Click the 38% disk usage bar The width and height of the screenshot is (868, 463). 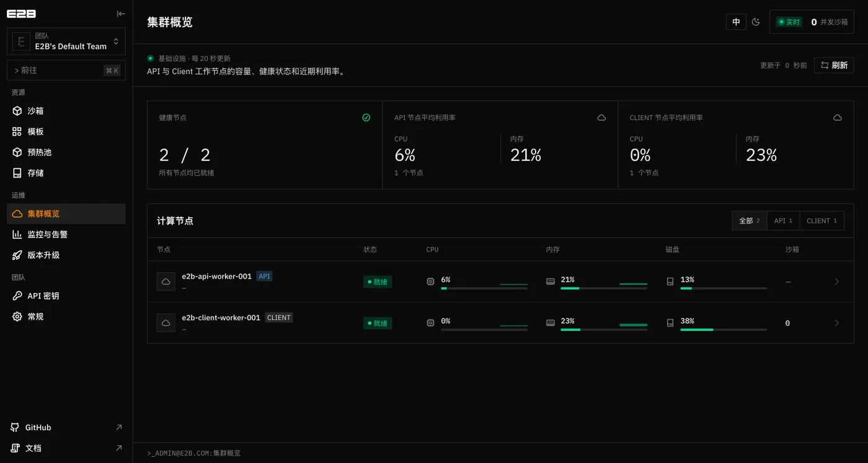point(724,330)
